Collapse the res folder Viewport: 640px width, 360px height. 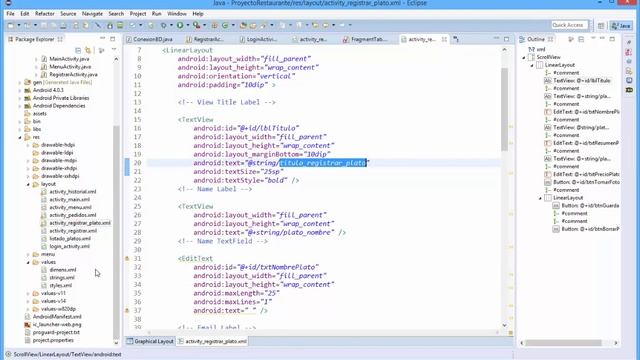click(20, 137)
